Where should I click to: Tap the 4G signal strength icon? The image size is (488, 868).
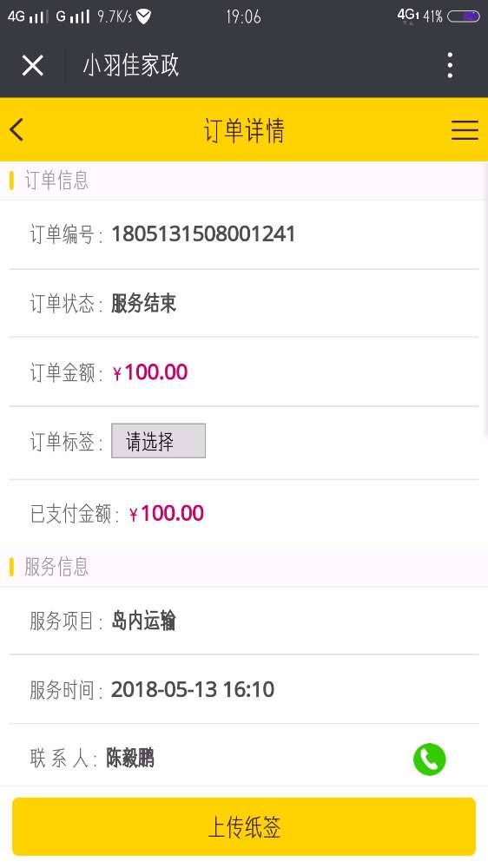pyautogui.click(x=28, y=16)
